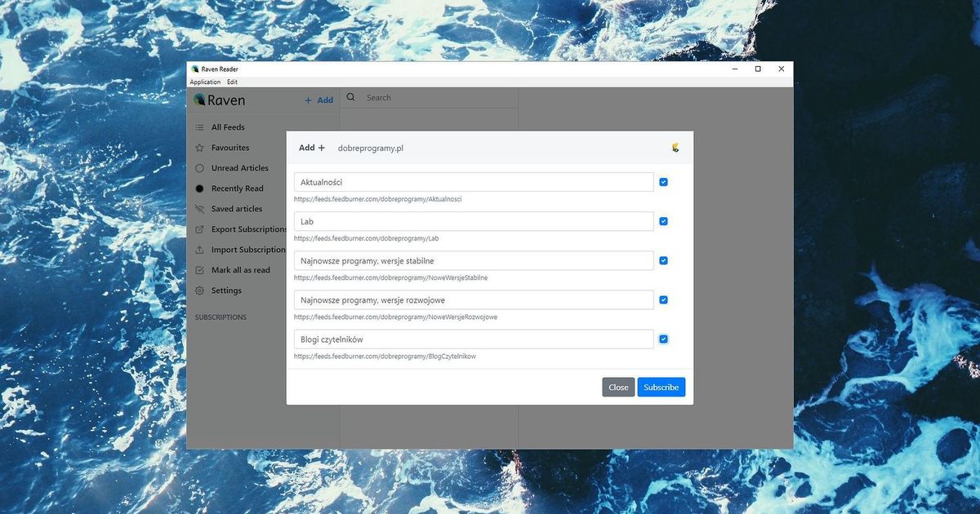This screenshot has height=514, width=980.
Task: Click the feedburner Aktualnosci URL text
Action: [x=377, y=199]
